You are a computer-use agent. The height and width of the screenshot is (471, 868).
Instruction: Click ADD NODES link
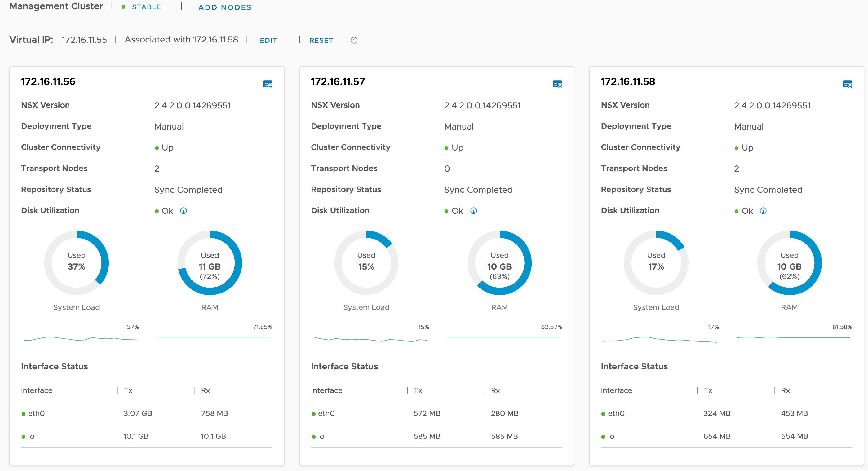point(225,7)
